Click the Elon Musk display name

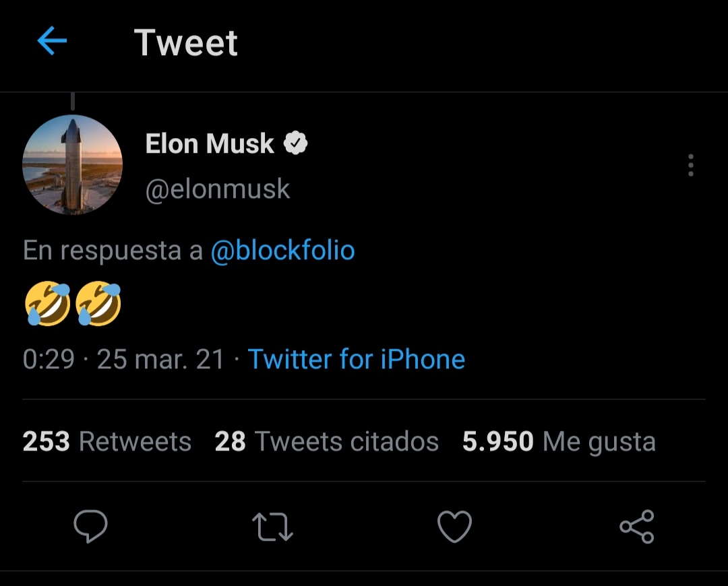tap(210, 143)
